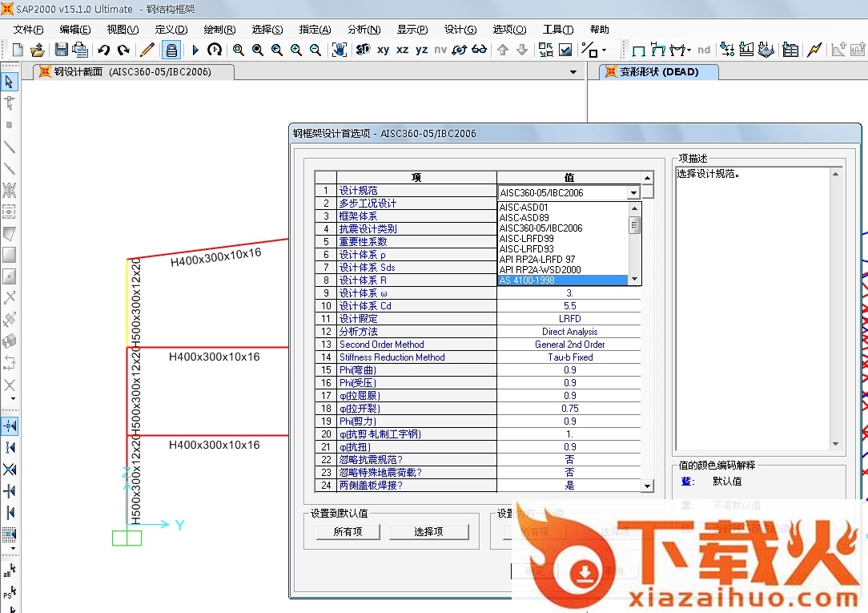Toggle the model lock padlock icon
This screenshot has height=613, width=868.
pyautogui.click(x=171, y=50)
